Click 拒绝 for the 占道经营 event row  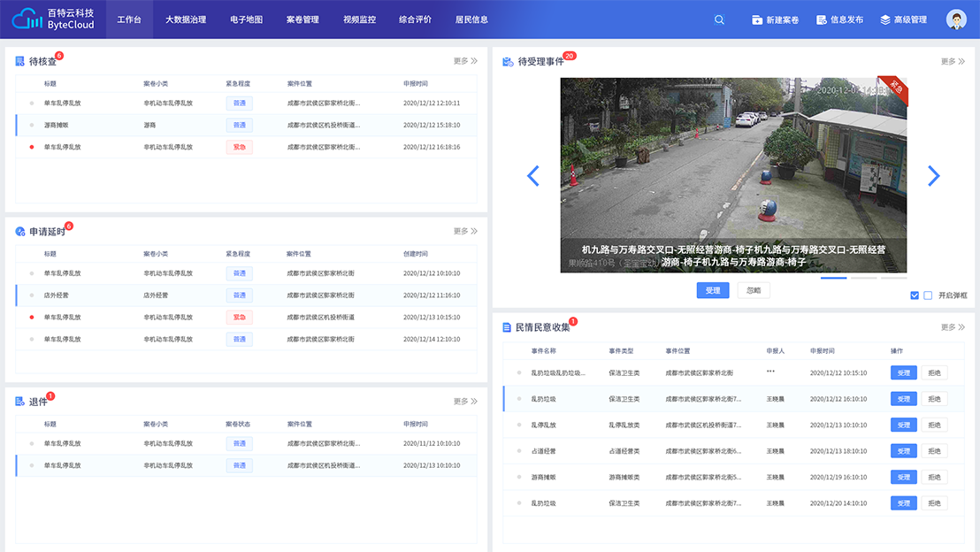pyautogui.click(x=934, y=451)
